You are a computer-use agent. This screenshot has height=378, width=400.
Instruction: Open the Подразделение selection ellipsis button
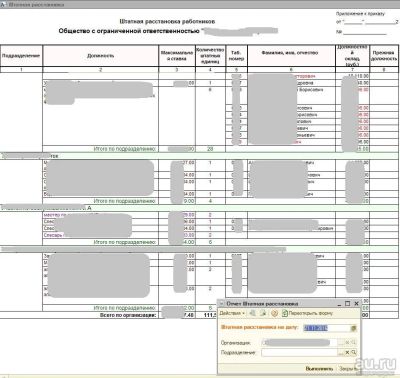pos(341,352)
